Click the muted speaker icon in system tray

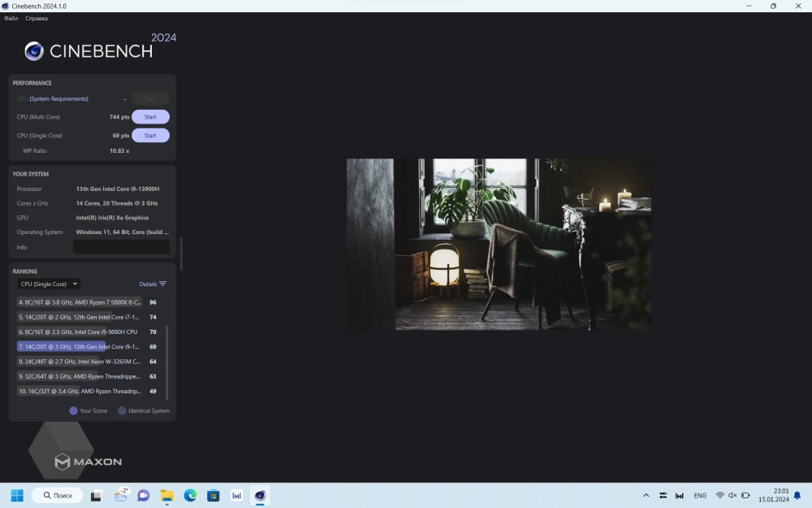coord(732,495)
